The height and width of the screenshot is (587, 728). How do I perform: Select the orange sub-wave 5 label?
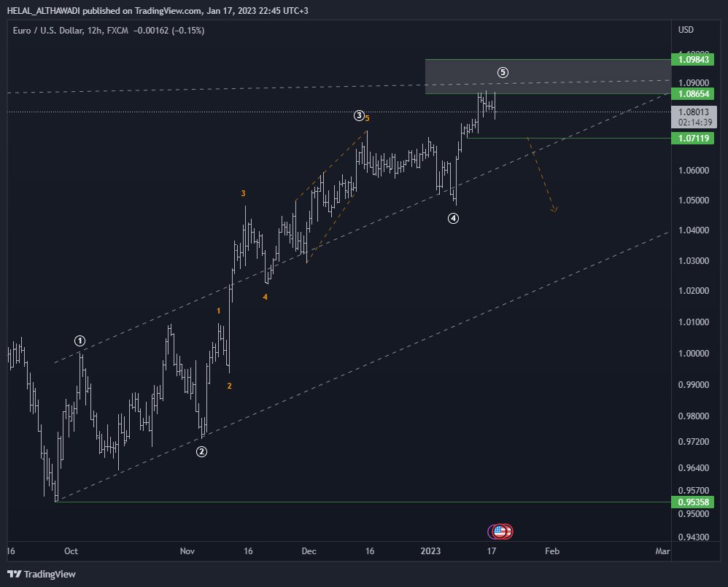pyautogui.click(x=367, y=118)
